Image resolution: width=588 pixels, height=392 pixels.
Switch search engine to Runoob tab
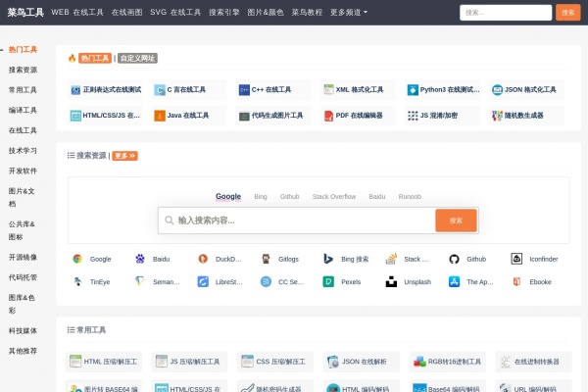410,196
